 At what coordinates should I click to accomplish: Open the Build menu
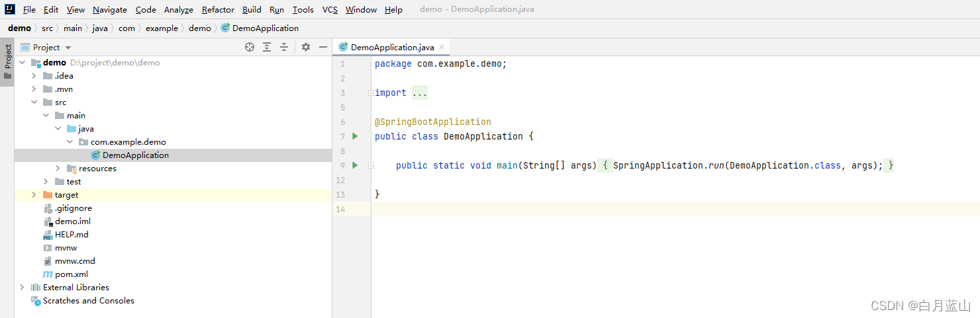pyautogui.click(x=252, y=9)
